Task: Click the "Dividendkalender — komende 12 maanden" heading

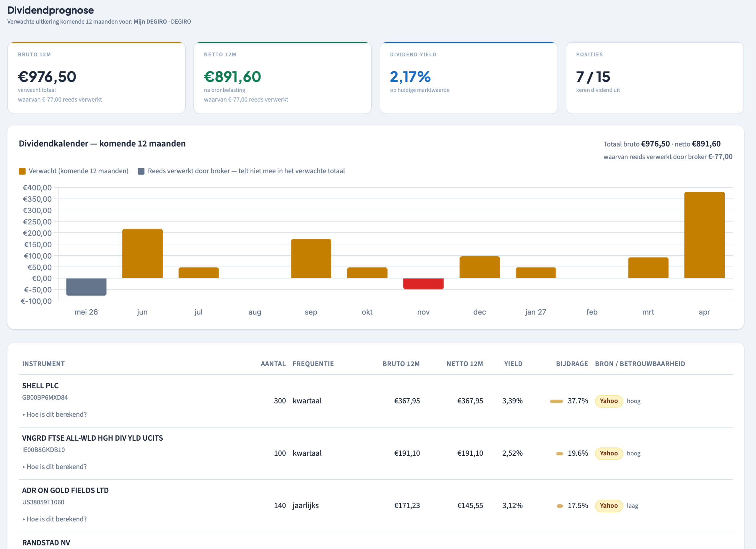Action: [x=102, y=144]
